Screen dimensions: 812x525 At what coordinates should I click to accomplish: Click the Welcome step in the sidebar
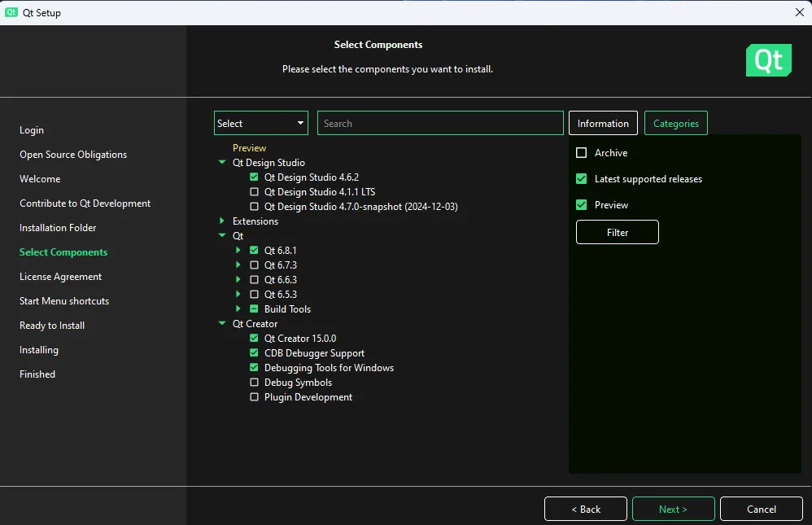40,179
